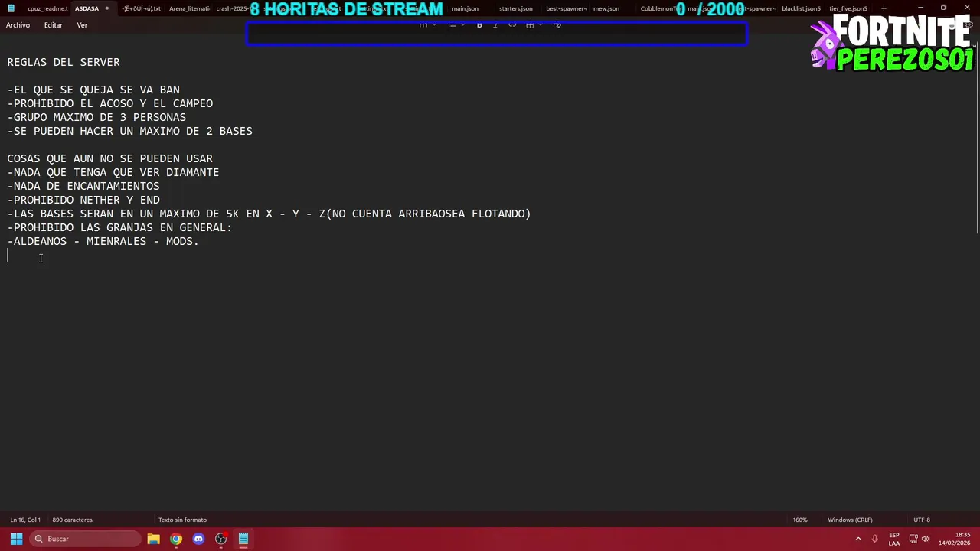Viewport: 980px width, 551px height.
Task: Click the clear formatting toolbar icon
Action: click(557, 25)
